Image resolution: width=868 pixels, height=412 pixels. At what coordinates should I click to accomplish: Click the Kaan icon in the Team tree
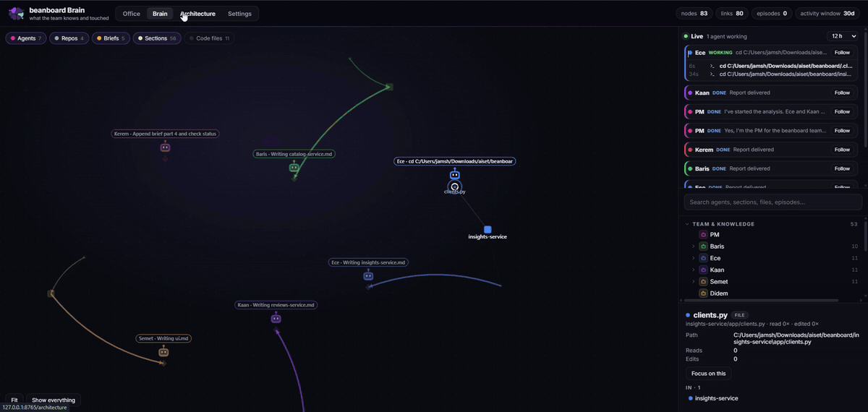point(703,270)
